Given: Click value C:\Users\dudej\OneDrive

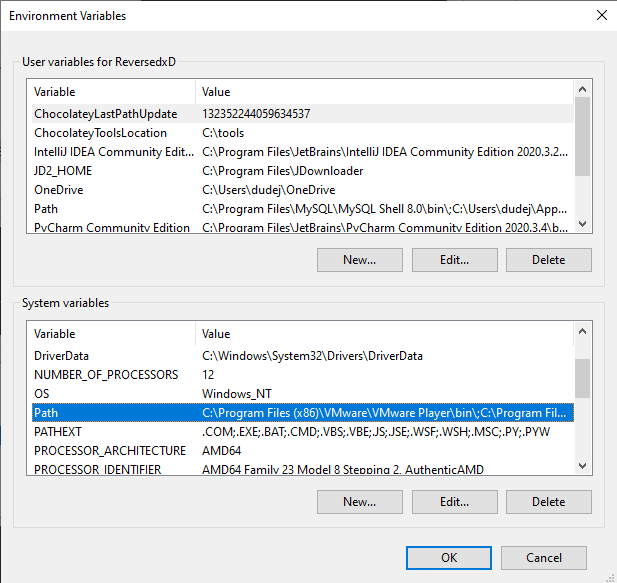Looking at the screenshot, I should pyautogui.click(x=268, y=190).
